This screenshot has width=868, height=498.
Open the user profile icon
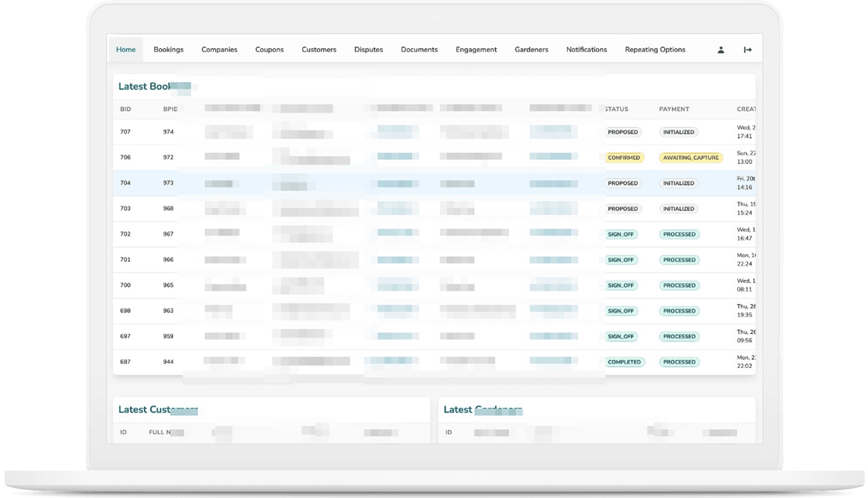click(721, 50)
